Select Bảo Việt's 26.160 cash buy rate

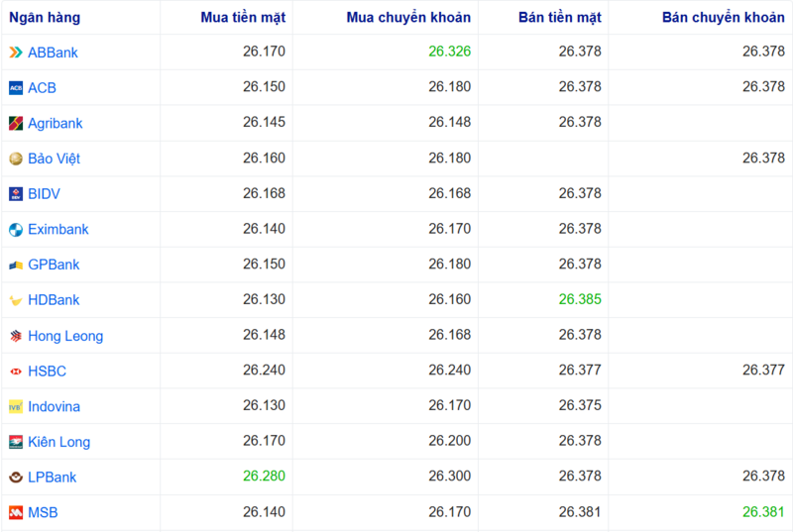(264, 159)
